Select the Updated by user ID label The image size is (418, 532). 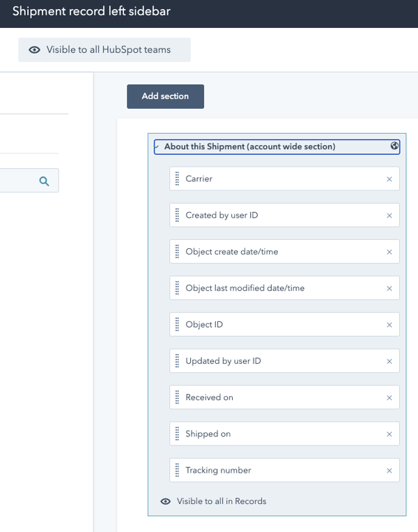[224, 361]
